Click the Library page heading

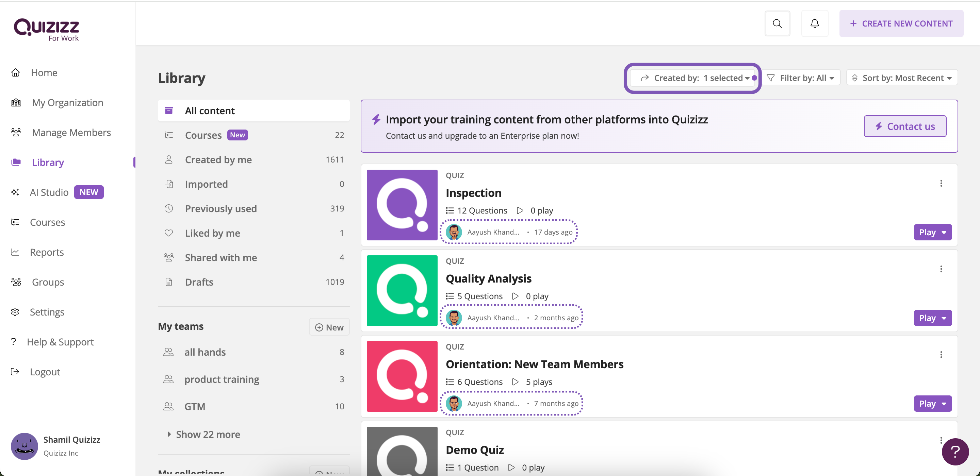click(181, 78)
